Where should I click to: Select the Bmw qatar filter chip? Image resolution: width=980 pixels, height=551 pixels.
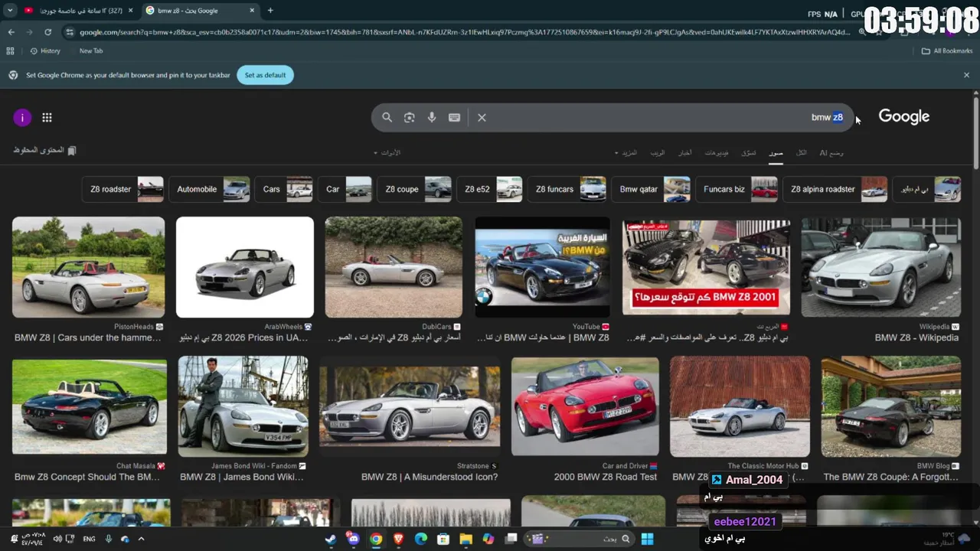tap(651, 189)
